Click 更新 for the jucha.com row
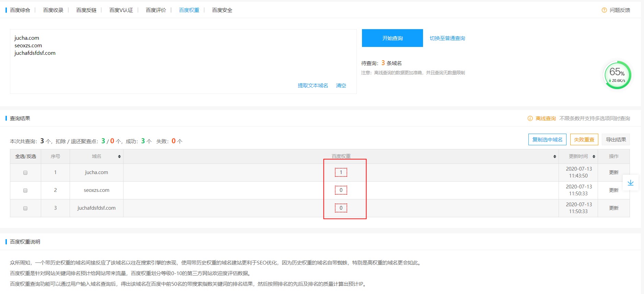 [x=613, y=172]
